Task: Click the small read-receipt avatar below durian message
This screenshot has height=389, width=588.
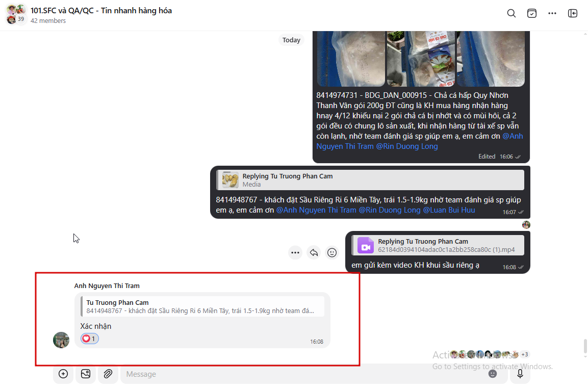Action: pyautogui.click(x=526, y=225)
